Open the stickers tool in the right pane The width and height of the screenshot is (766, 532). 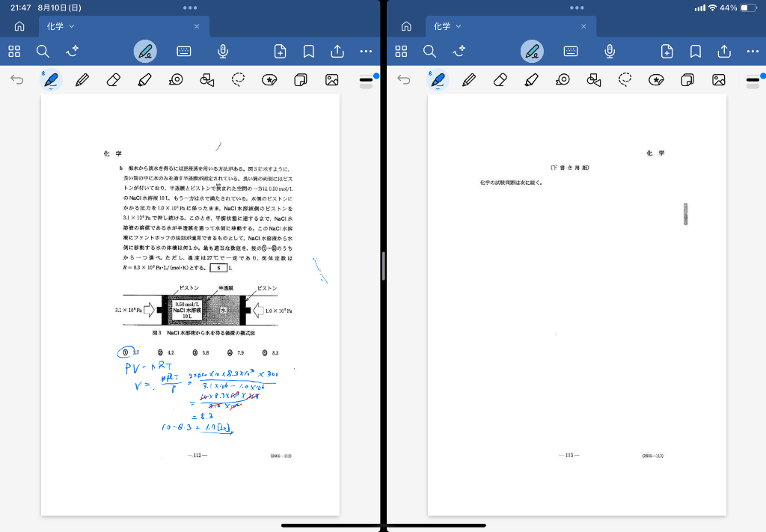click(x=656, y=79)
